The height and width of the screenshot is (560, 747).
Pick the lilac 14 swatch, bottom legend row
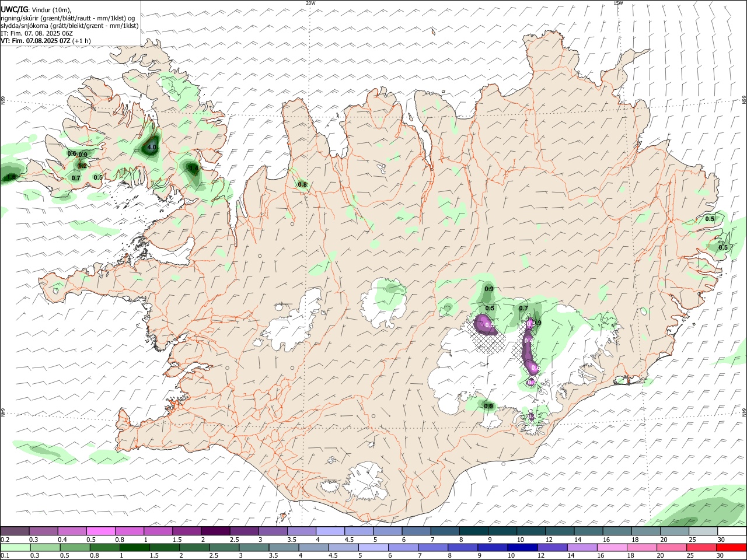click(582, 548)
